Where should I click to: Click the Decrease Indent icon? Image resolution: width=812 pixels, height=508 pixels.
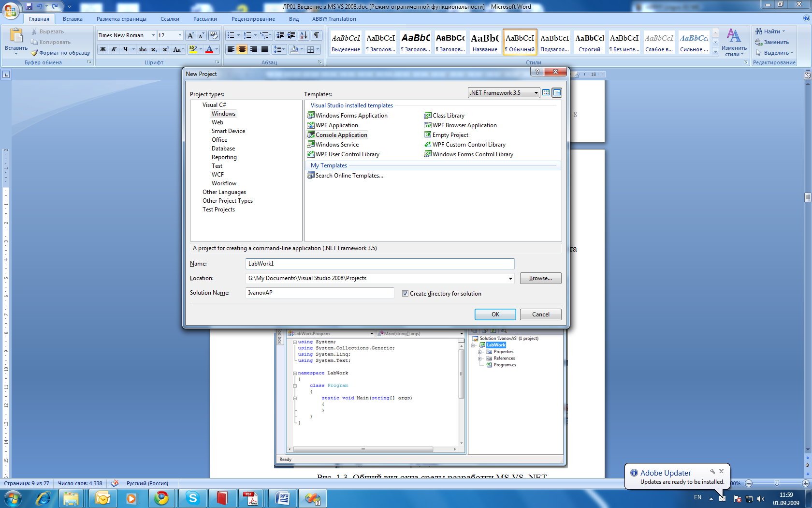tap(280, 35)
